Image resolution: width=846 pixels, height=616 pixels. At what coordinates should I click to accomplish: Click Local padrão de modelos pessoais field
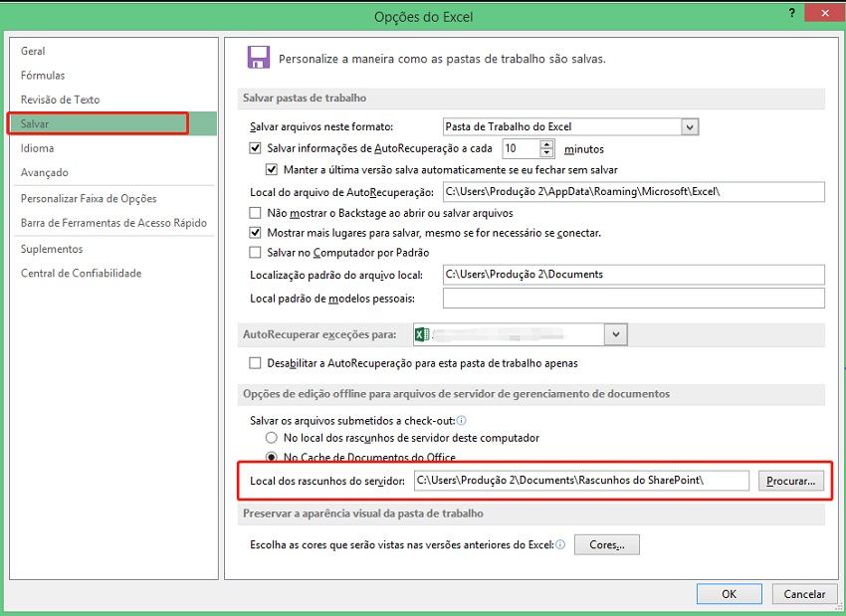coord(633,299)
